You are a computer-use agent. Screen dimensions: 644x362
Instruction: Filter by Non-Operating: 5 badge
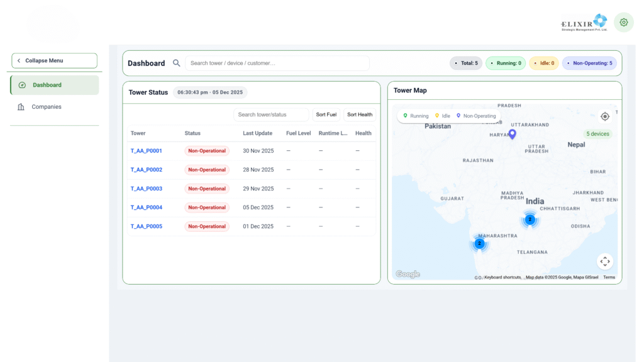tap(589, 63)
